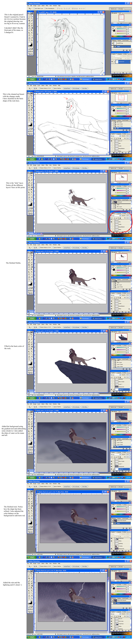135x644 pixels.
Task: Select the Crop tool in cleaned-up lineart screenshot
Action: [29, 100]
